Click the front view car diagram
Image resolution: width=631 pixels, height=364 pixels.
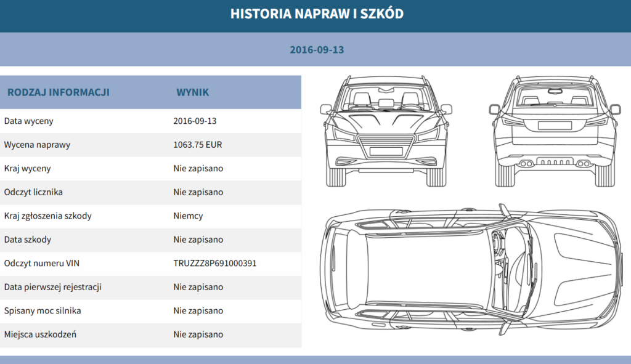pyautogui.click(x=386, y=131)
